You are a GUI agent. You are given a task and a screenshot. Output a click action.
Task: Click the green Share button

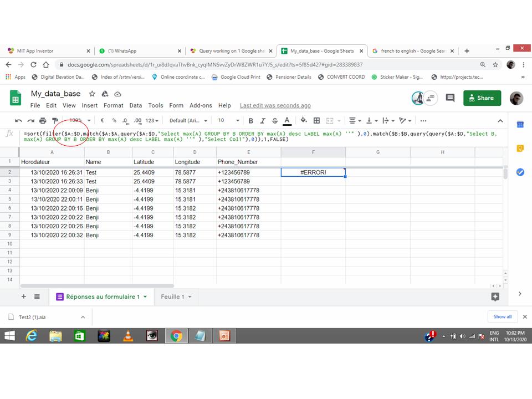pyautogui.click(x=482, y=98)
